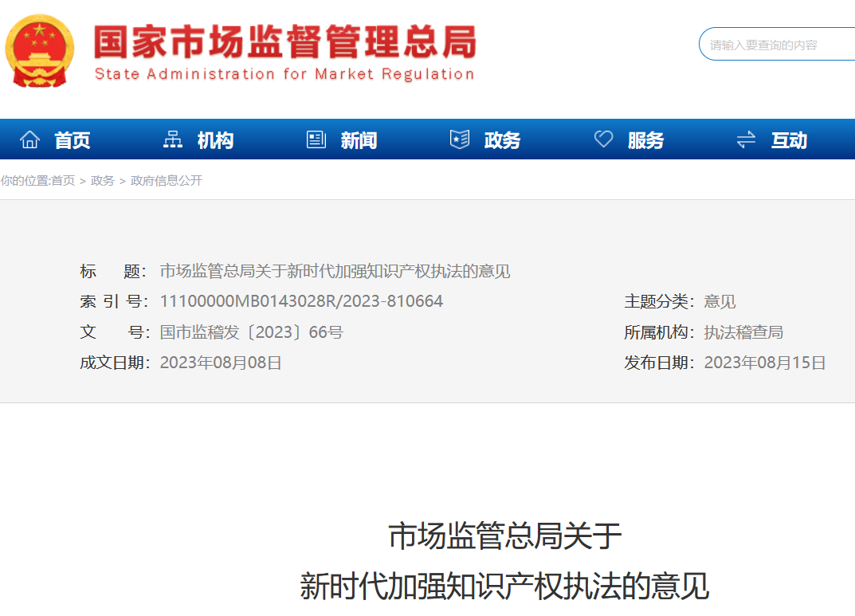
Task: Click the 执法稽查局 organization value
Action: point(743,332)
